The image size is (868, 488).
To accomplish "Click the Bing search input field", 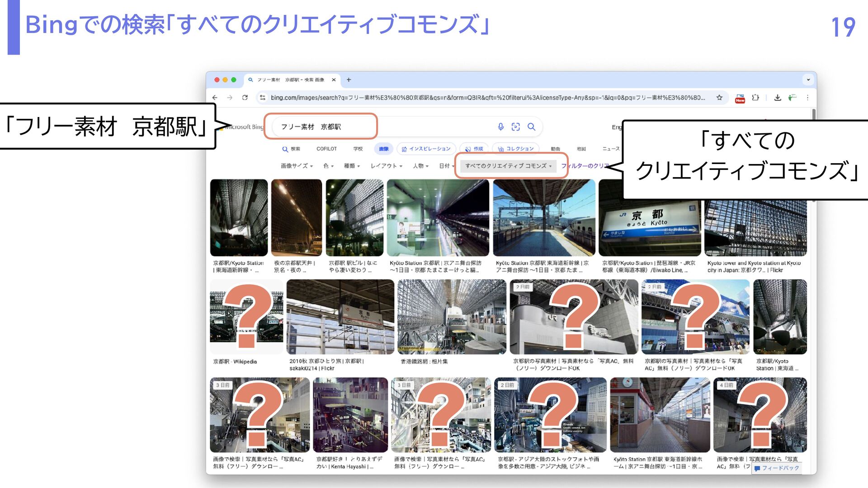I will [384, 127].
